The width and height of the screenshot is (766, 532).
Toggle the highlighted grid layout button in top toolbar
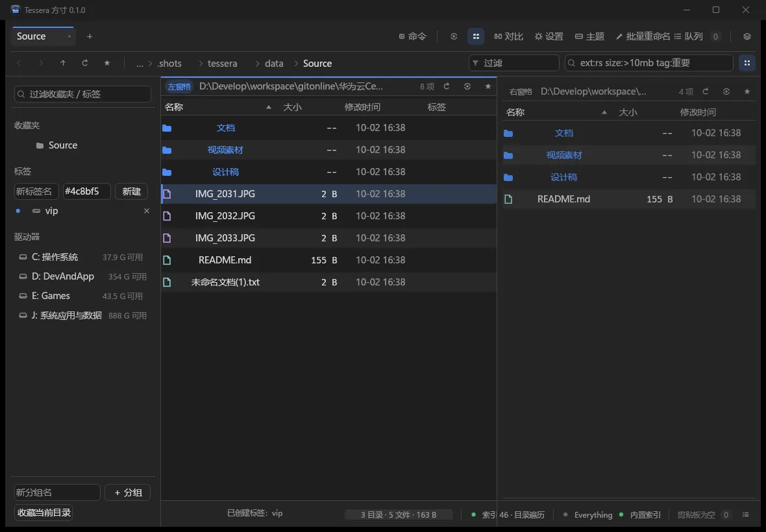476,36
